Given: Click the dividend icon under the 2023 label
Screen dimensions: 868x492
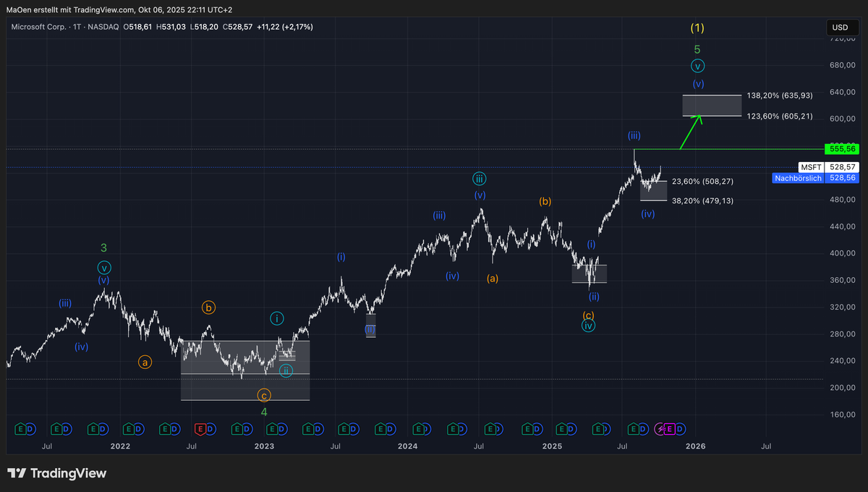Looking at the screenshot, I should click(284, 429).
